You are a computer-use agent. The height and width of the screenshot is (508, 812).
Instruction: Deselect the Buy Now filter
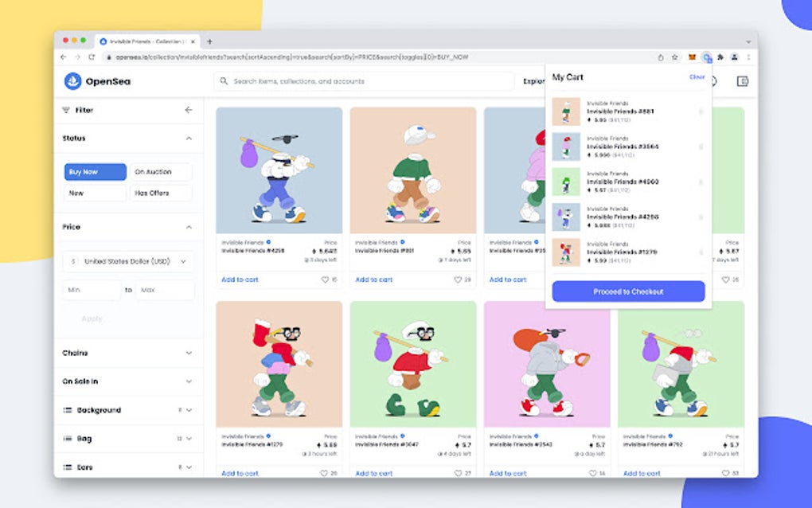pyautogui.click(x=95, y=171)
